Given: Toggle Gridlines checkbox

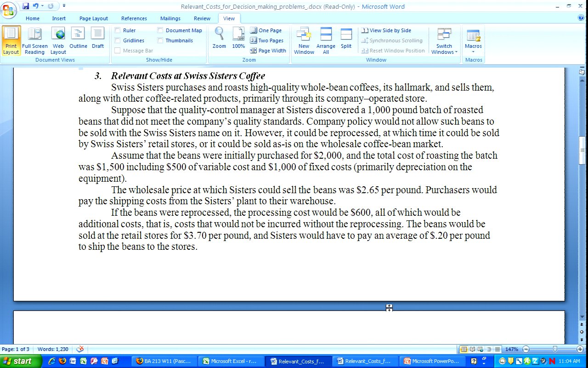Looking at the screenshot, I should tap(118, 40).
